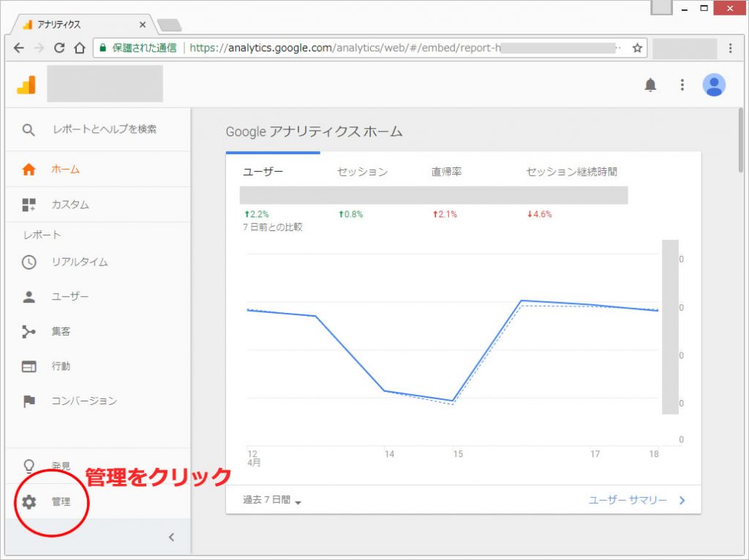
Task: Click the 保護された通信 secure label
Action: (144, 48)
